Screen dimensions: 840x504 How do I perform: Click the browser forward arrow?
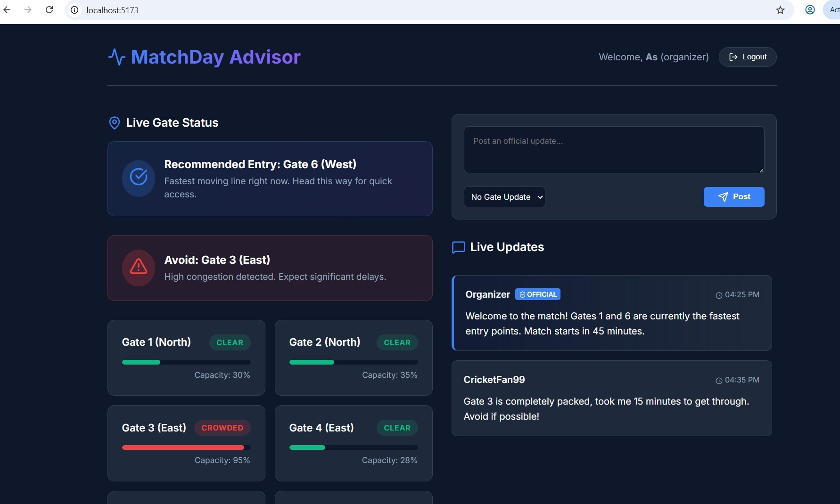click(x=28, y=9)
